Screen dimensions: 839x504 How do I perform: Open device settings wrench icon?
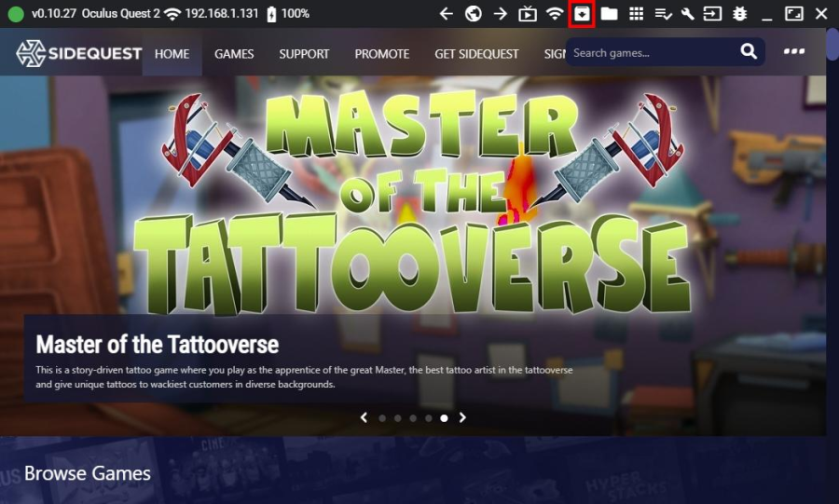(x=688, y=14)
